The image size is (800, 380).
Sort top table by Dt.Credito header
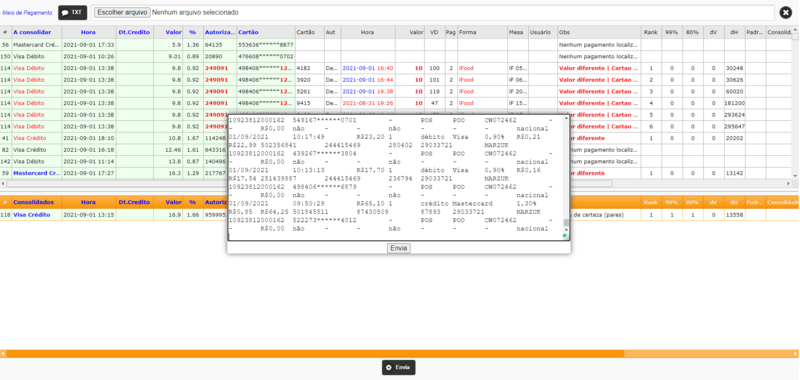click(135, 32)
